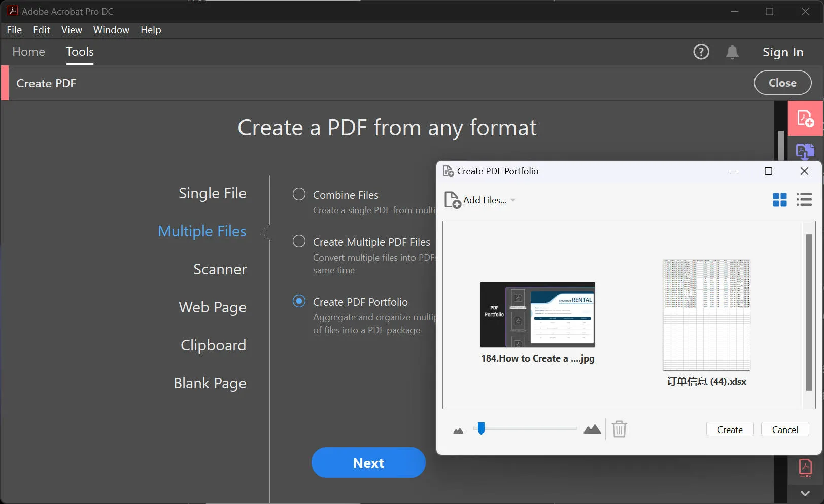Click Create in the portfolio dialog

click(730, 429)
